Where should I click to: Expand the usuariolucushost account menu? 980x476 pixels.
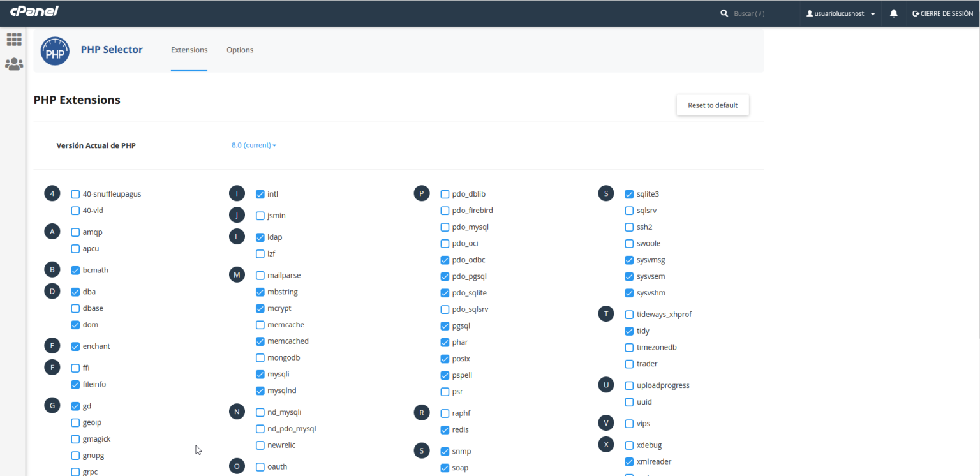[840, 13]
